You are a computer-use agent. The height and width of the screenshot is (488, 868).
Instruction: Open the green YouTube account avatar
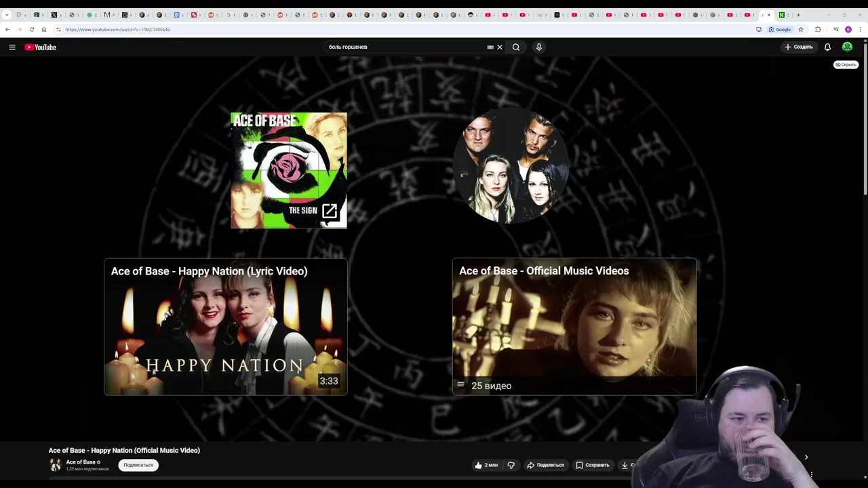pos(847,47)
